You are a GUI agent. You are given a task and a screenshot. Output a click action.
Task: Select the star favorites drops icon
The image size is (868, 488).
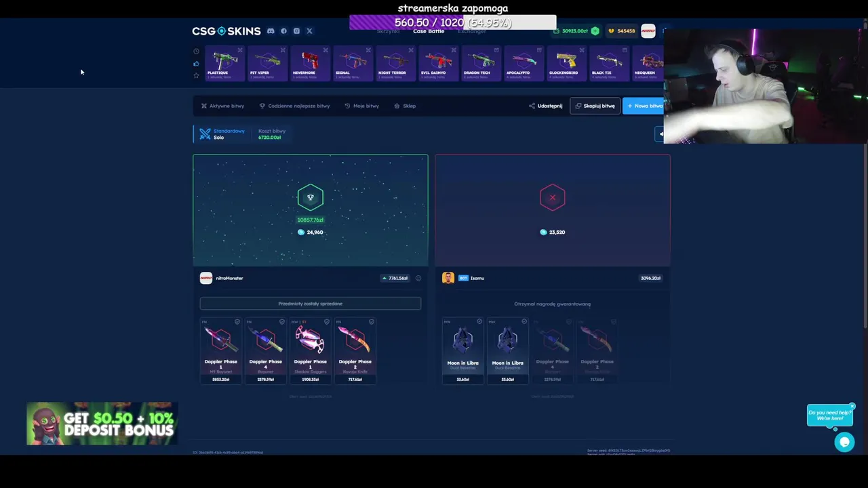pos(196,75)
